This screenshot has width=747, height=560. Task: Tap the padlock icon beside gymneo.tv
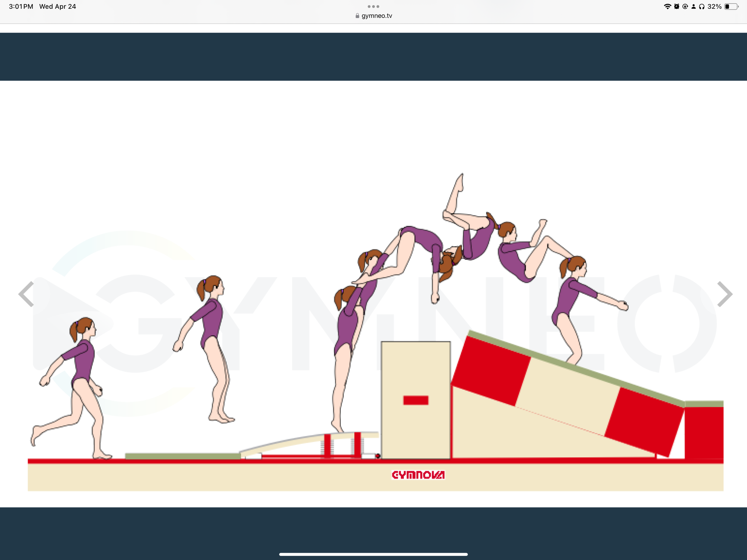click(x=357, y=16)
